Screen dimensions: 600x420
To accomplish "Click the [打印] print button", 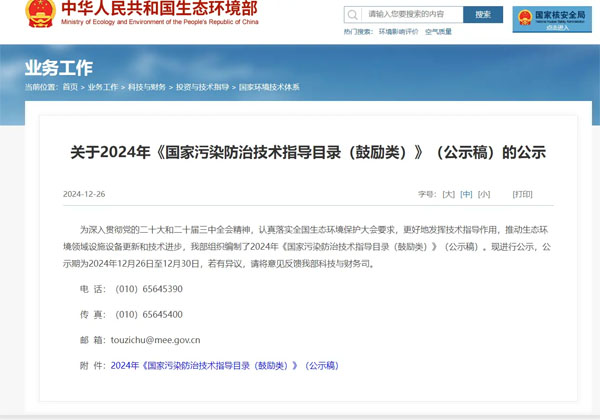I will pos(522,194).
